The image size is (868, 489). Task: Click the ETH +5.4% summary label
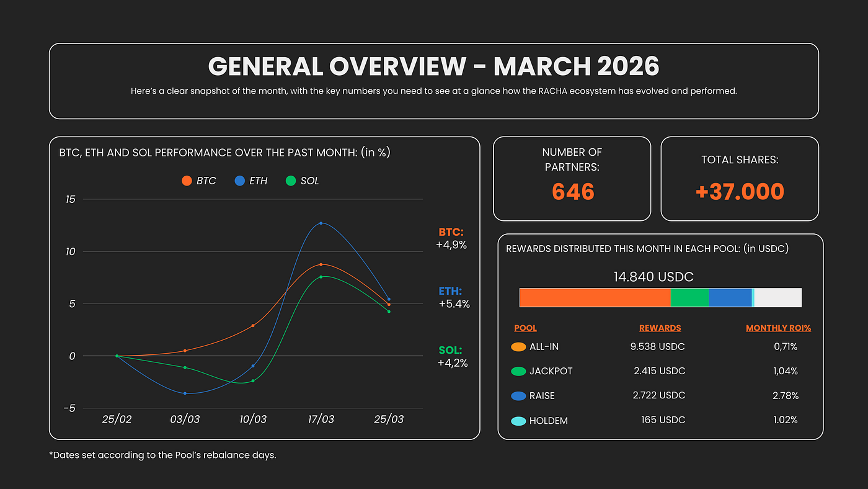tap(454, 298)
